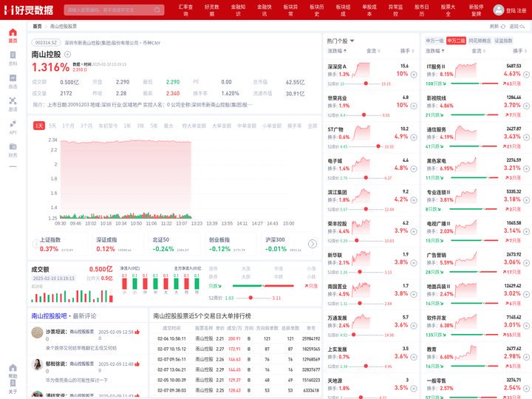Image resolution: width=532 pixels, height=399 pixels.
Task: Select the 3年 chart range
Action: (140, 126)
